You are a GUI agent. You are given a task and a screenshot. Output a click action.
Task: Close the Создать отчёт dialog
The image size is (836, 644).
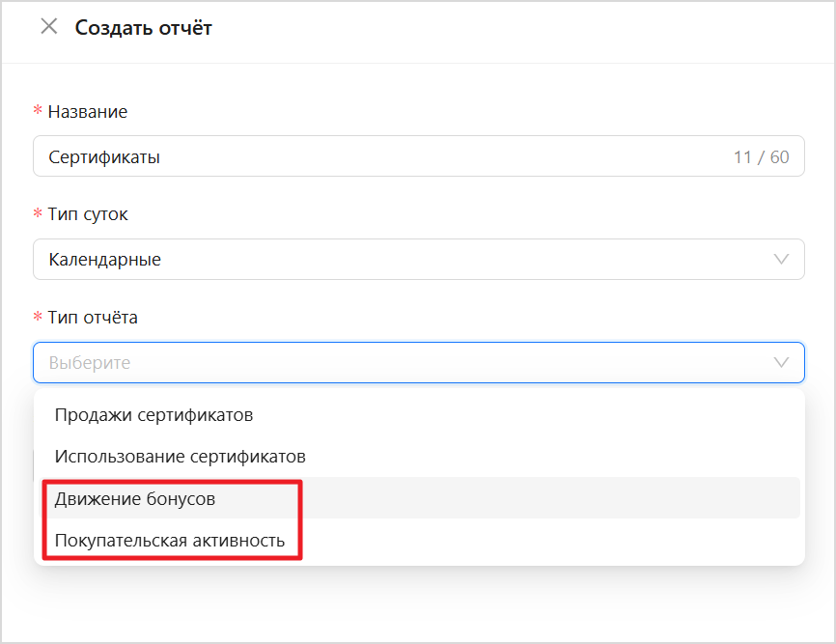(x=48, y=27)
